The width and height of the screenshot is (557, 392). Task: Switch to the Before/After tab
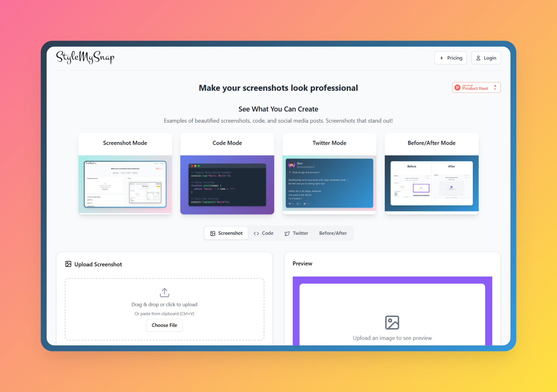coord(333,233)
